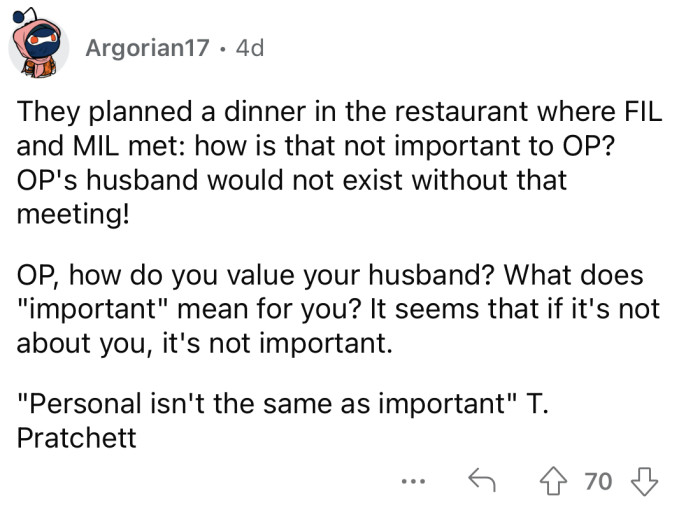Click the vote count of 70
Screen dimensions: 700x510
(598, 481)
